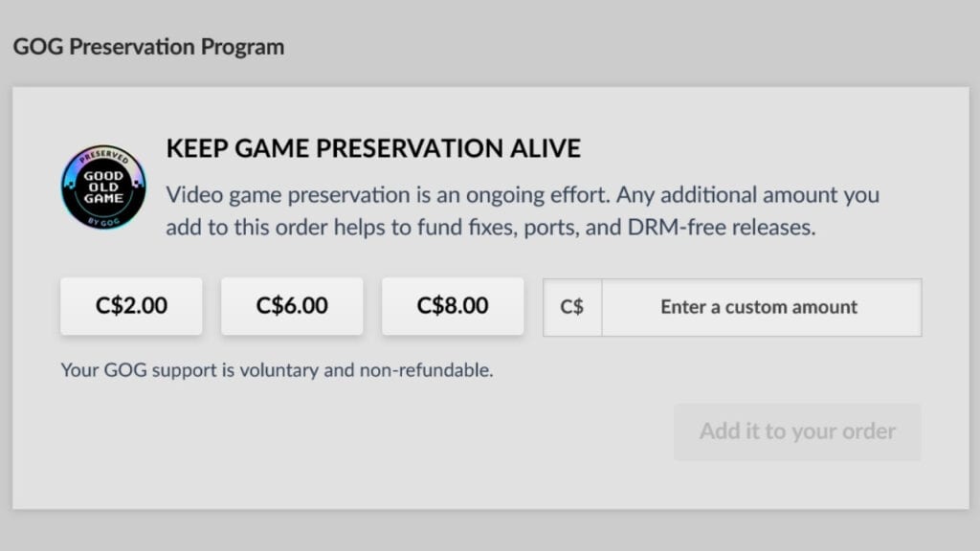Image resolution: width=980 pixels, height=551 pixels.
Task: Focus the "Enter a custom amount" field
Action: 760,307
